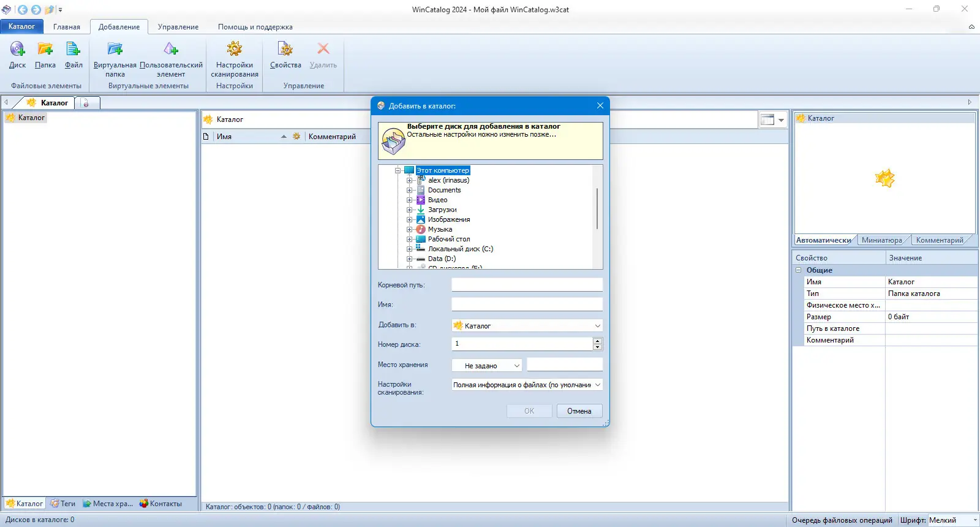Screen dimensions: 980x527
Task: Click the yellow star preview thumbnail
Action: (885, 178)
